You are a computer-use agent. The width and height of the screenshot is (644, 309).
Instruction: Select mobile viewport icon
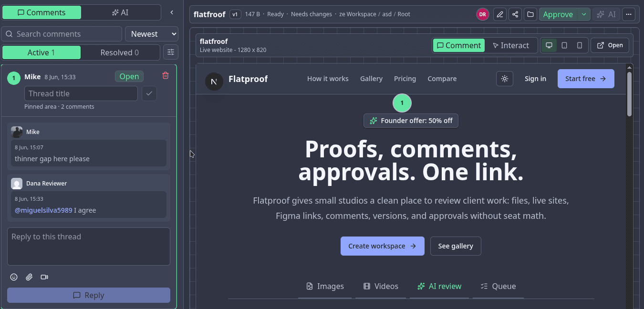[580, 45]
